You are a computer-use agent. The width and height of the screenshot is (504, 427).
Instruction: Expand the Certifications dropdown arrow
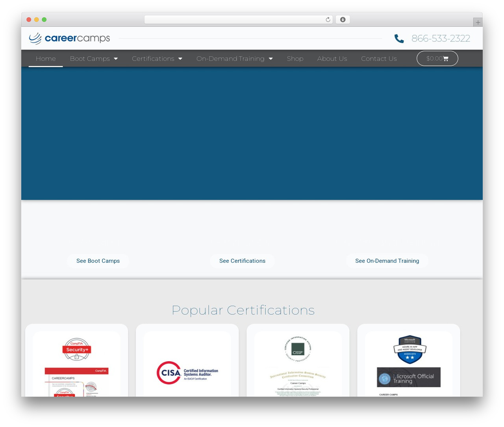point(180,59)
